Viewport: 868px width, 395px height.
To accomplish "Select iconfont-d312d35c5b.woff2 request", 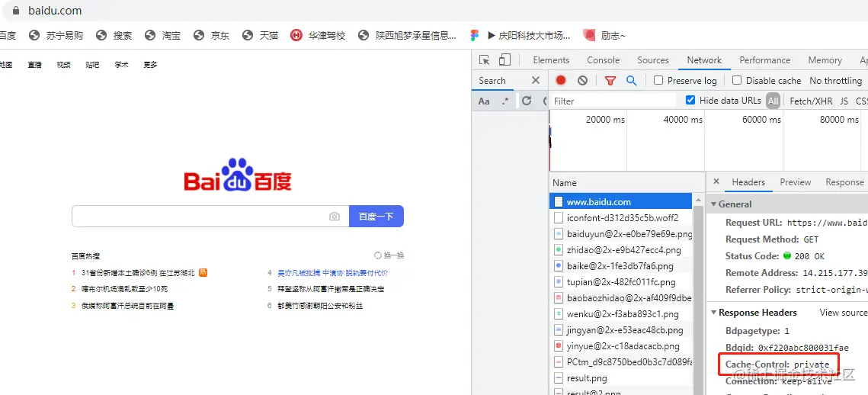I will 620,218.
